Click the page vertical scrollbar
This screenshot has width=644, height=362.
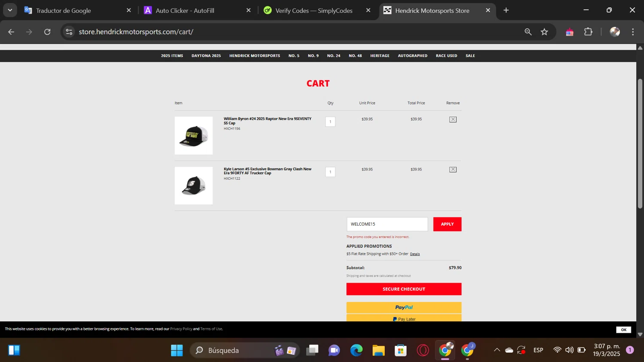(x=640, y=144)
